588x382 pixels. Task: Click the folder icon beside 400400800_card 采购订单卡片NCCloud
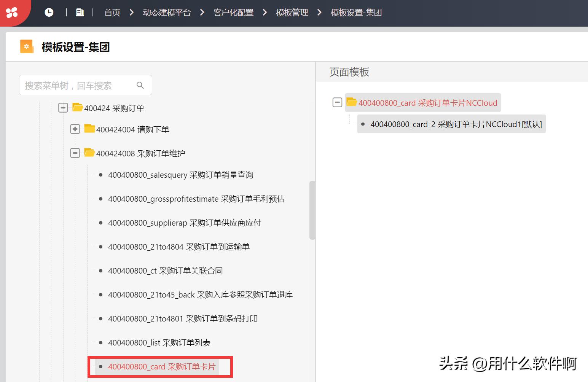pos(352,102)
